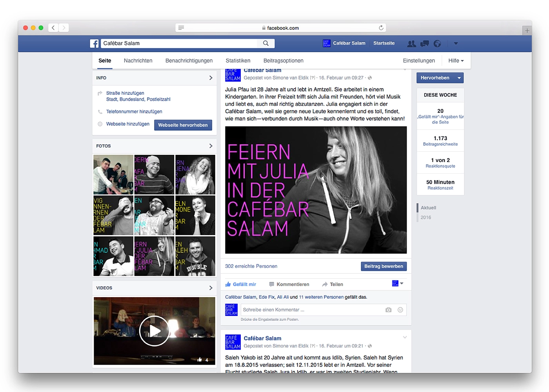Open friend requests icon
The image size is (549, 392).
411,44
